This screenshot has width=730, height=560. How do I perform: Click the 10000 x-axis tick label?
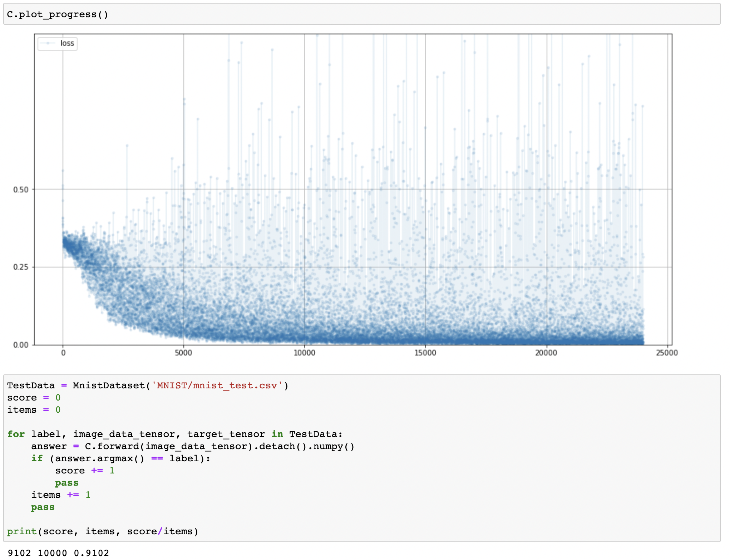(304, 353)
